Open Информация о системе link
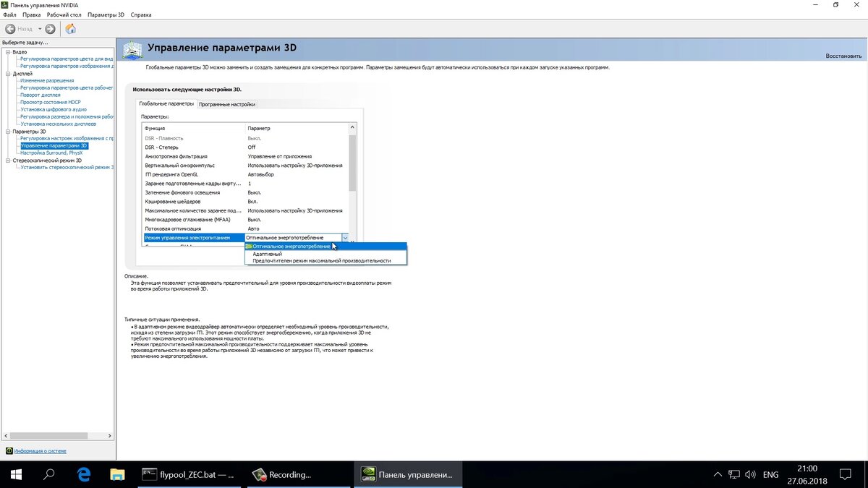 click(40, 451)
